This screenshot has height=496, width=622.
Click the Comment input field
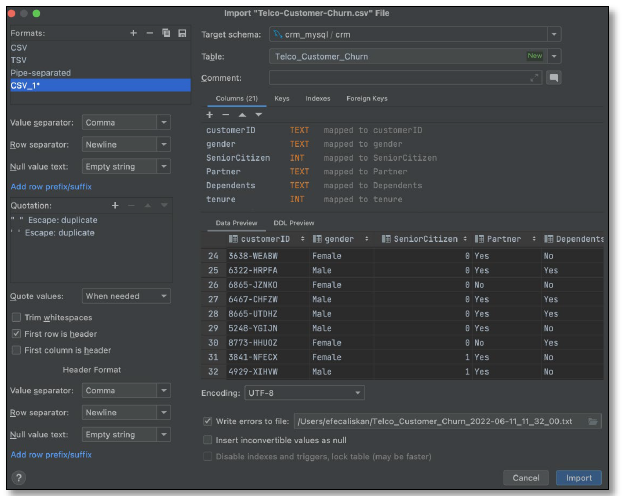coord(405,78)
